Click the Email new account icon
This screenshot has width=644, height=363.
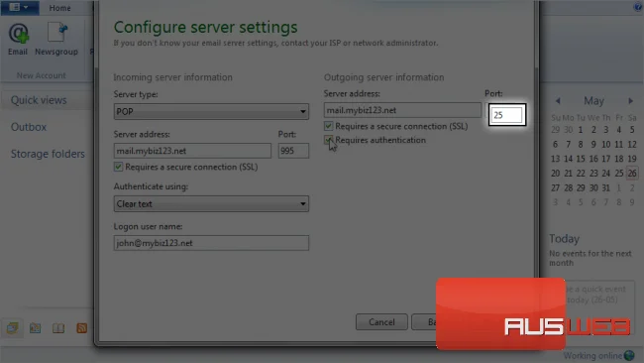(18, 39)
